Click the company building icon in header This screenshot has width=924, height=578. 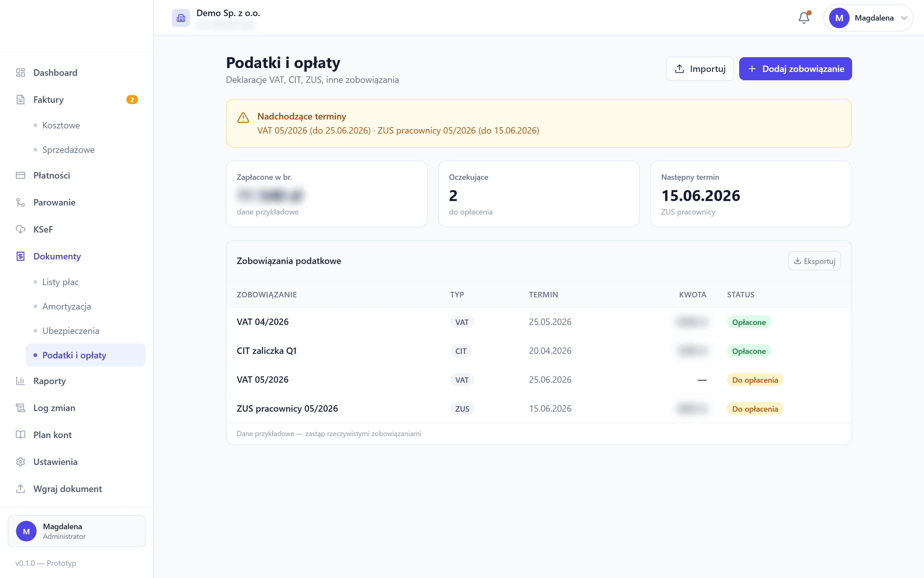pyautogui.click(x=181, y=18)
